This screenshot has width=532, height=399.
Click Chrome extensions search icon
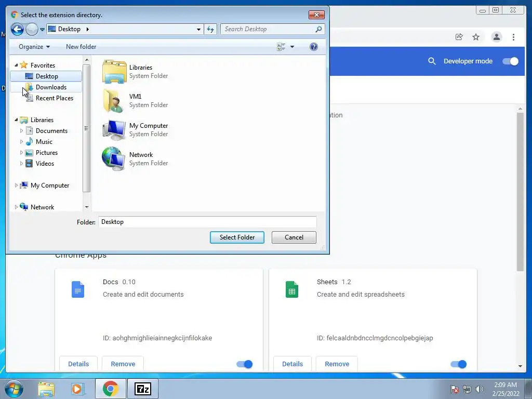coord(432,61)
